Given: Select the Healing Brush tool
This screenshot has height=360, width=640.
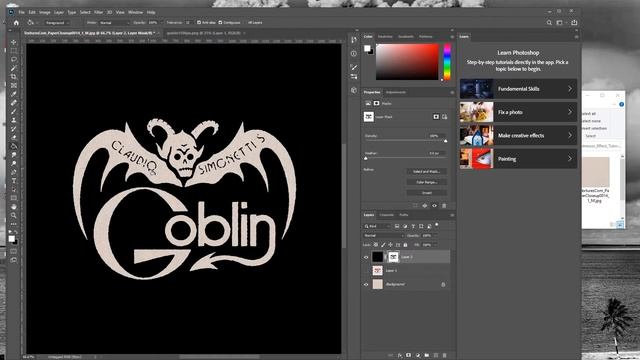Looking at the screenshot, I should [x=13, y=103].
